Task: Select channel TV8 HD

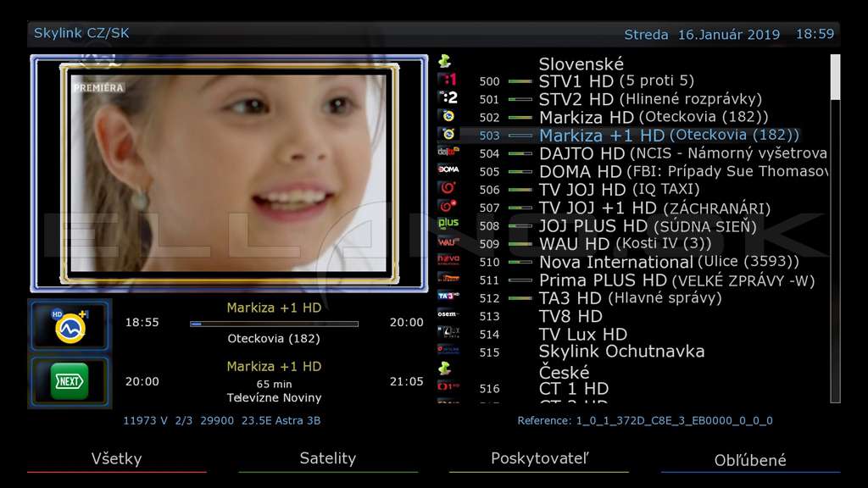Action: point(632,316)
